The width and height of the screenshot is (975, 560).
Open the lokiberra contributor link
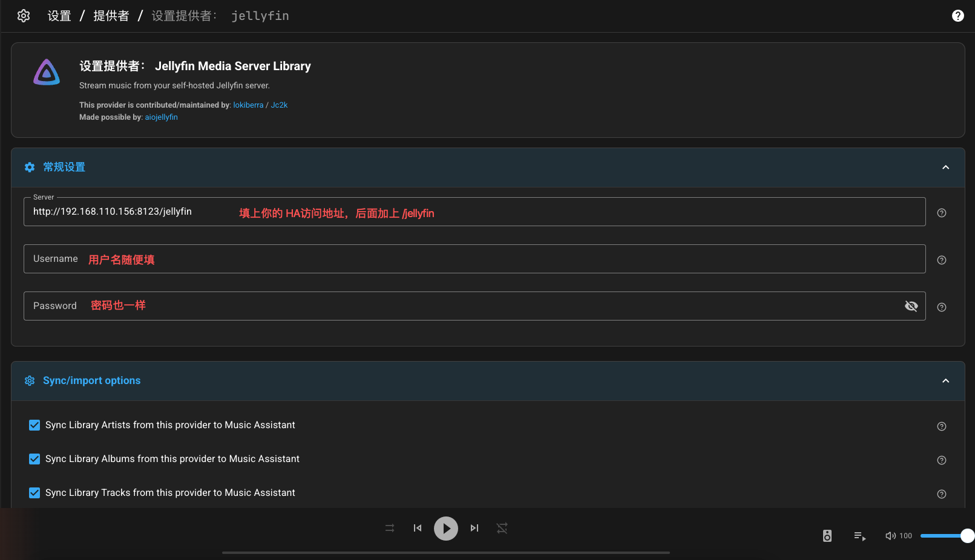(x=248, y=105)
